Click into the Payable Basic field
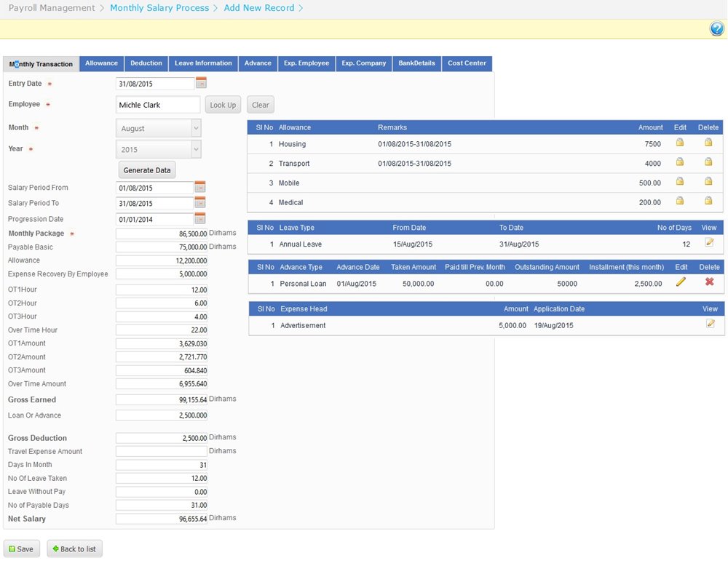This screenshot has height=566, width=728. [x=162, y=247]
